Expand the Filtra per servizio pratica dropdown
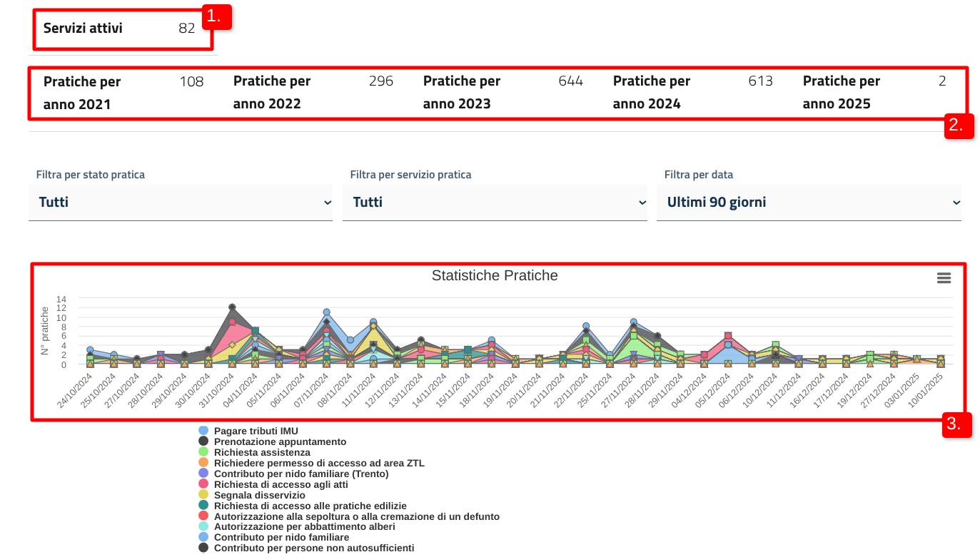 point(495,203)
